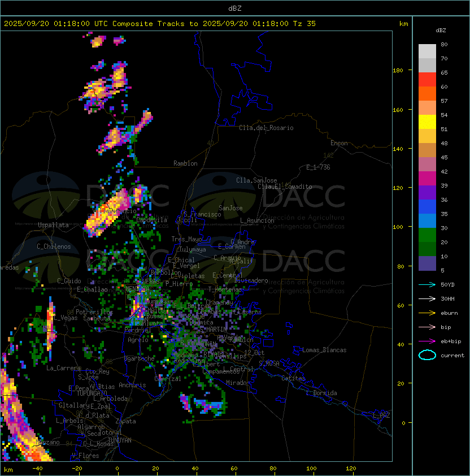This screenshot has width=470, height=476.
Task: Click the Composite Tracks timestamp header text
Action: tap(160, 24)
